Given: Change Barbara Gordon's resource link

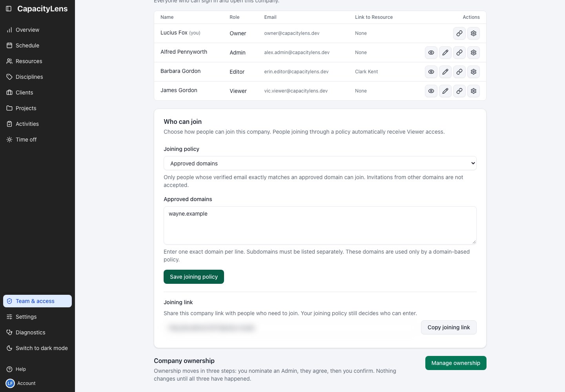Looking at the screenshot, I should pyautogui.click(x=459, y=72).
